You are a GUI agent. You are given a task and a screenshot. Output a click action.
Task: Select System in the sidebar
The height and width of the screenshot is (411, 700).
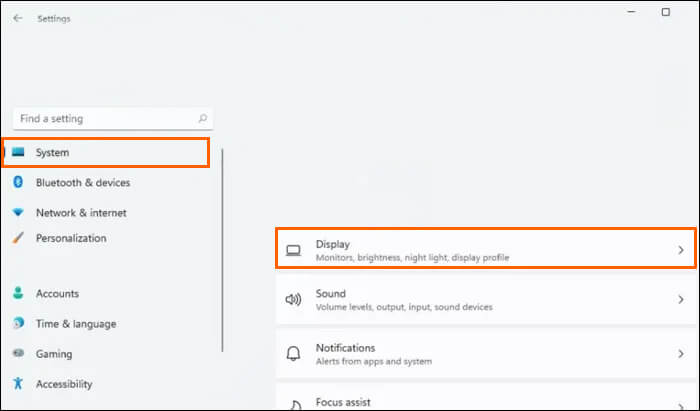click(x=106, y=153)
